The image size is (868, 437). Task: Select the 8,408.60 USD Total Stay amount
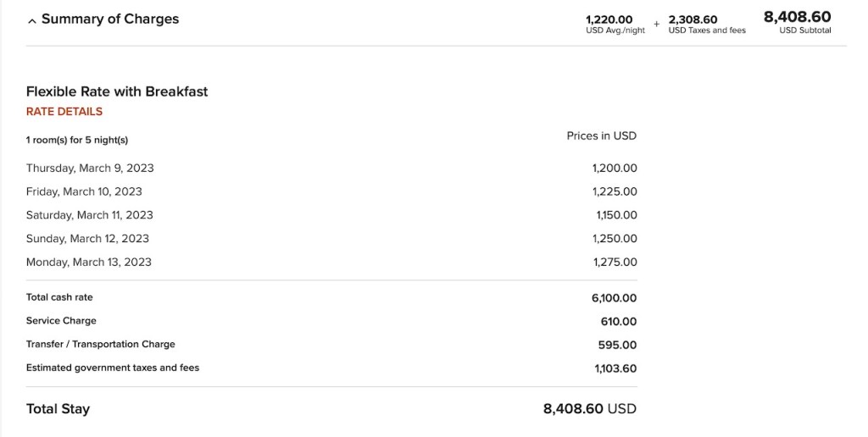click(x=589, y=409)
